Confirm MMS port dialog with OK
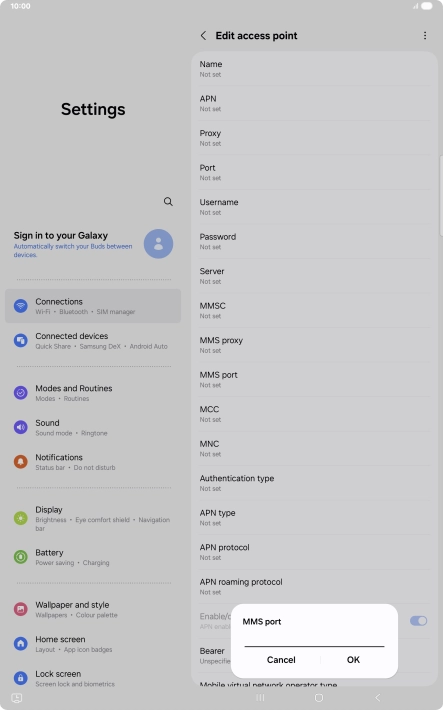This screenshot has width=443, height=710. coord(353,660)
